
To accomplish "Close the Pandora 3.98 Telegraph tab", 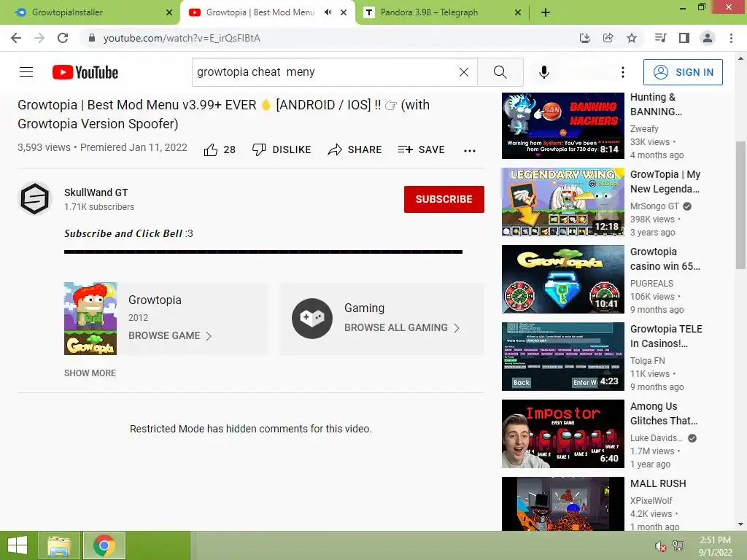I will click(518, 12).
